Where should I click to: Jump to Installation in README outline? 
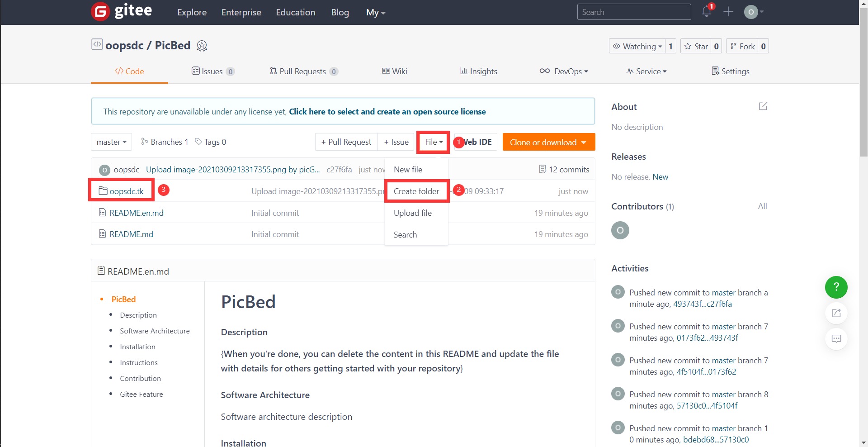pyautogui.click(x=137, y=347)
